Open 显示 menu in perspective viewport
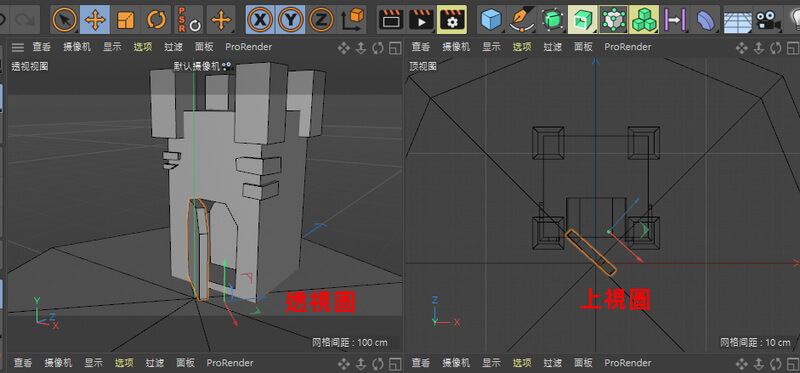Viewport: 800px width, 373px height. (x=112, y=47)
